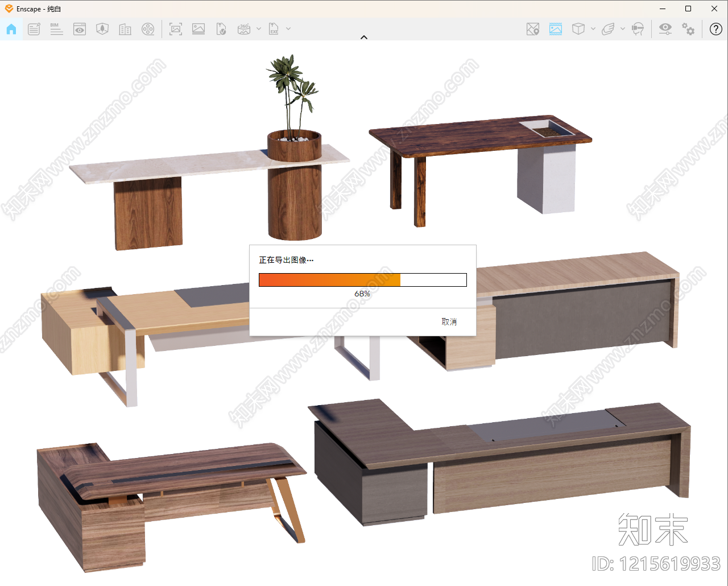The image size is (728, 586).
Task: Minimize the Enscape window
Action: pyautogui.click(x=663, y=9)
